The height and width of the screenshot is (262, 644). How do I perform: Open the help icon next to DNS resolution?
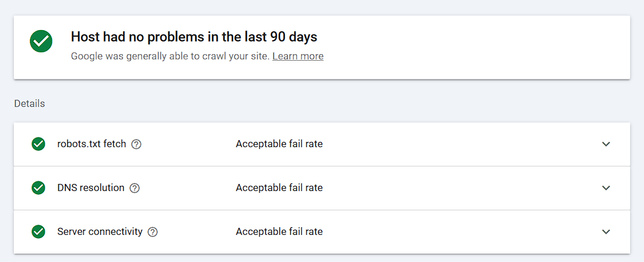(x=135, y=188)
